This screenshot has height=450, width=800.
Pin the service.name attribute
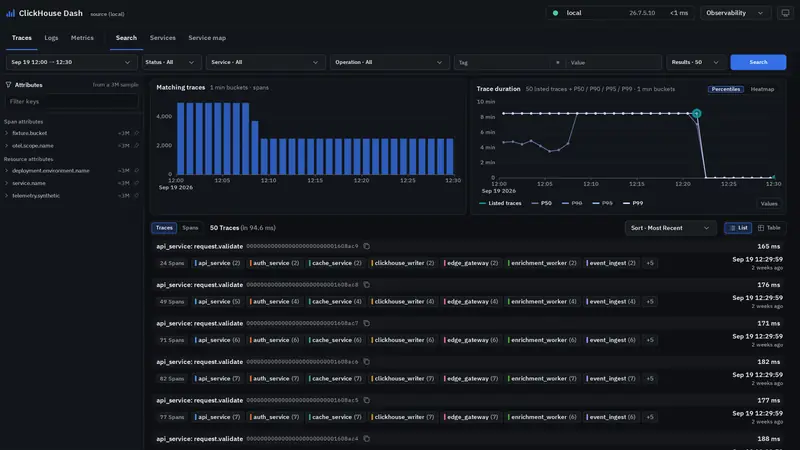[x=137, y=183]
